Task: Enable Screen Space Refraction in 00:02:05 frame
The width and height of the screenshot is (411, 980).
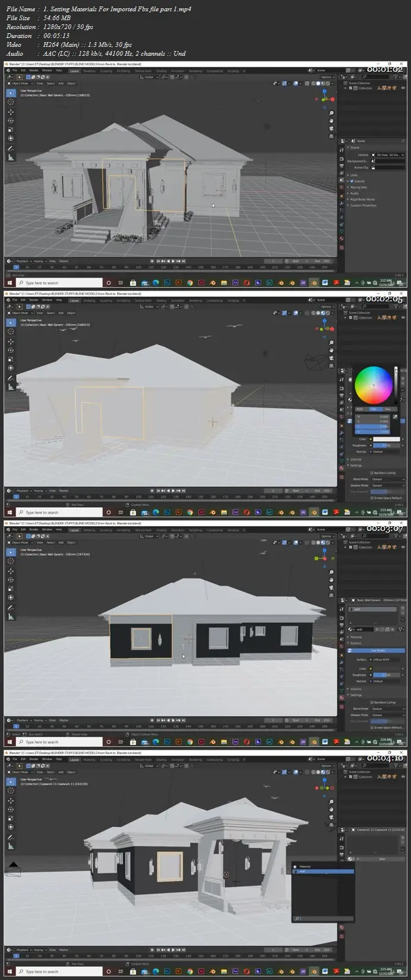Action: (x=372, y=498)
